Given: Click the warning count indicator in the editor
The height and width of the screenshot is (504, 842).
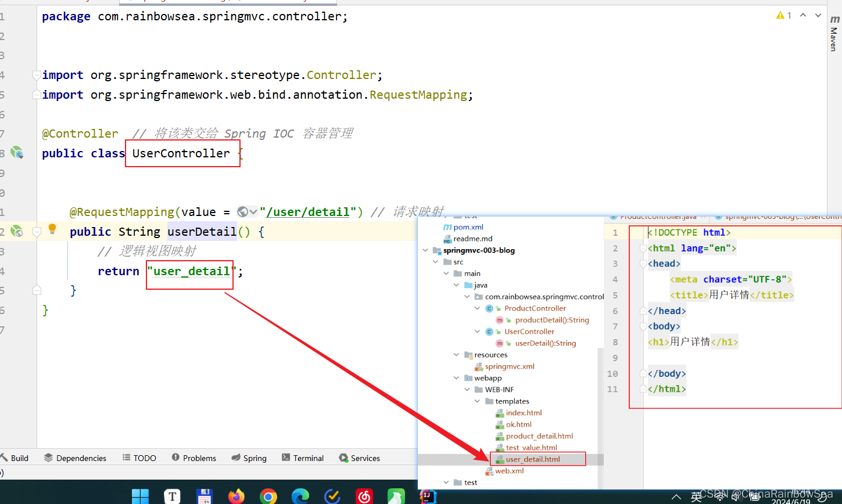Looking at the screenshot, I should coord(783,16).
